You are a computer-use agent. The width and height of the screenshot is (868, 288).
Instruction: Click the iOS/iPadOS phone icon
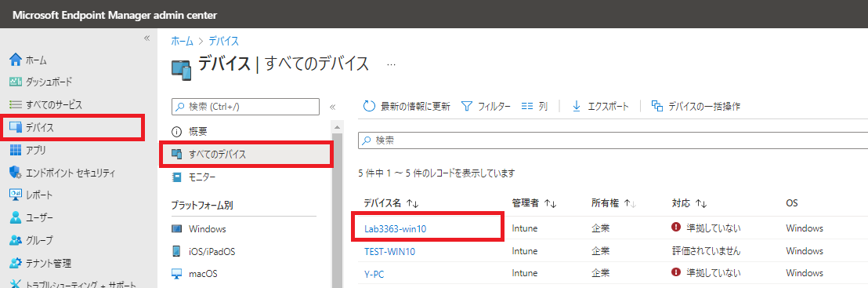point(176,251)
